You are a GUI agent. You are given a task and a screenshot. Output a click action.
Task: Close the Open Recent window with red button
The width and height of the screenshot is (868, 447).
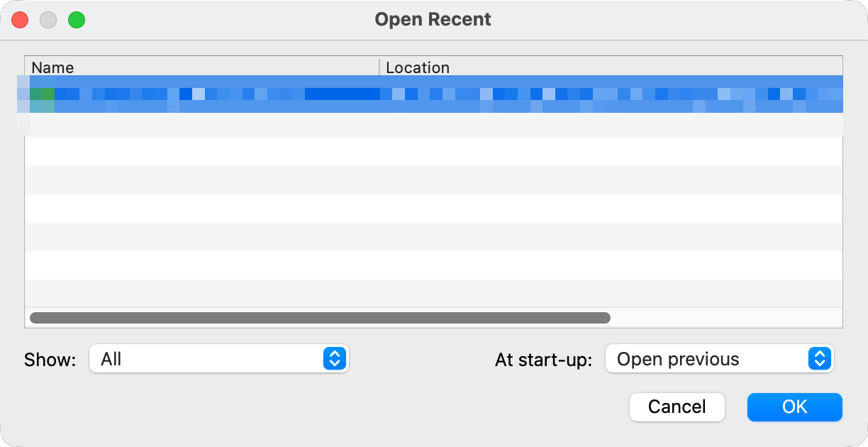click(20, 20)
